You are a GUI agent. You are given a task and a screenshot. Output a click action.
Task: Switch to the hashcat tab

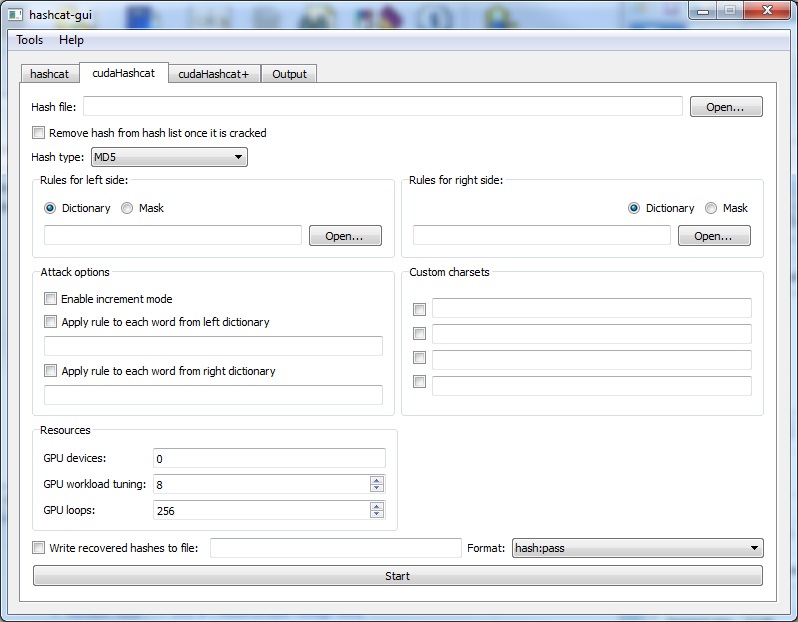[49, 74]
